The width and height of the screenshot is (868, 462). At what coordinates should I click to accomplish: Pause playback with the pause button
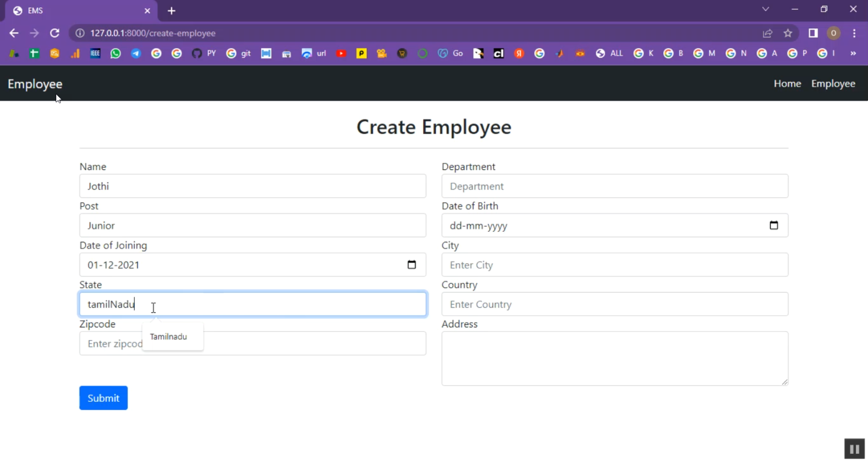[854, 449]
